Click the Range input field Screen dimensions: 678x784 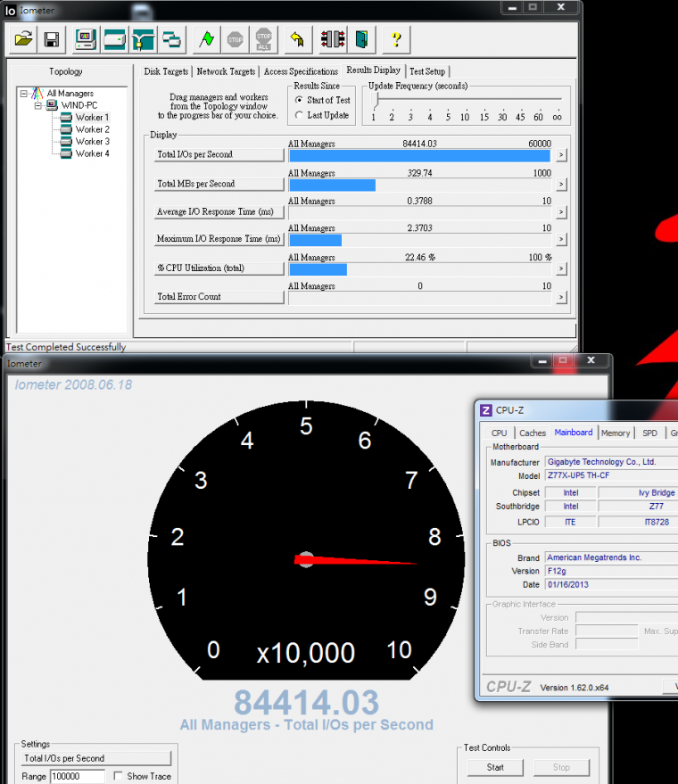[x=79, y=776]
